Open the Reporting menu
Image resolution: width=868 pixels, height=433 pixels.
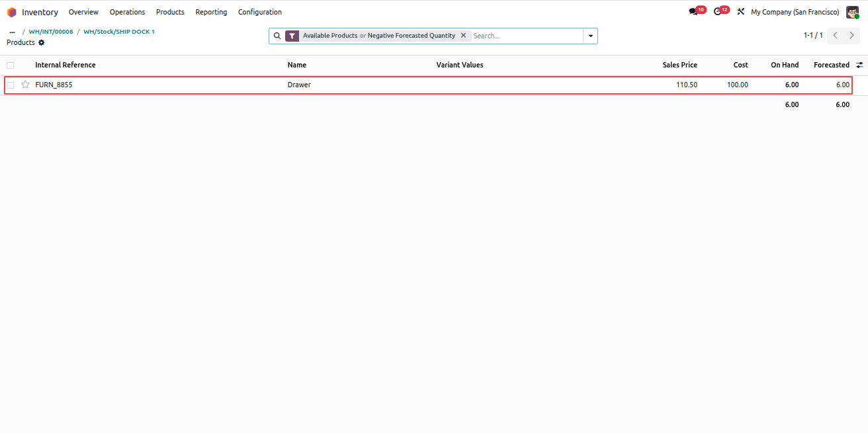[211, 12]
